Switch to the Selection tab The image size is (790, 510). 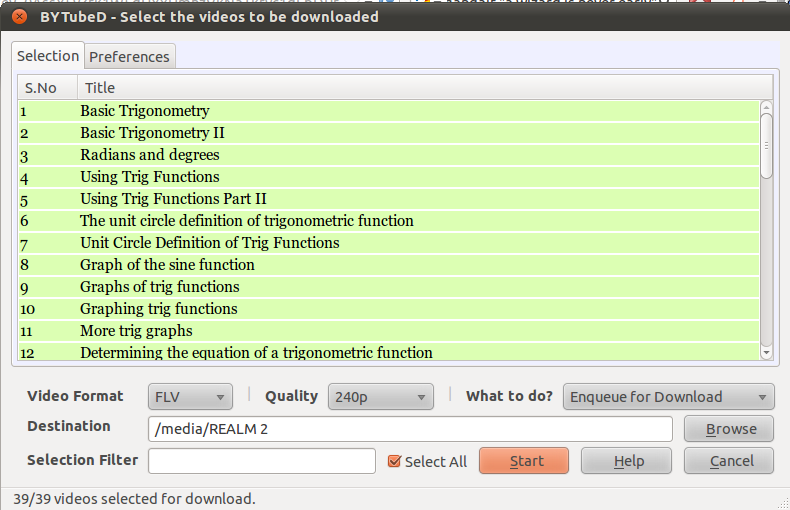coord(48,55)
